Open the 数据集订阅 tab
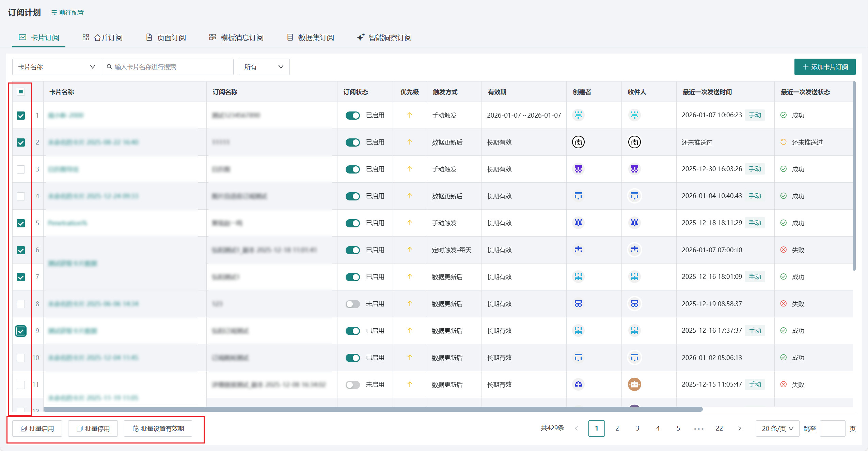The image size is (868, 451). click(310, 37)
